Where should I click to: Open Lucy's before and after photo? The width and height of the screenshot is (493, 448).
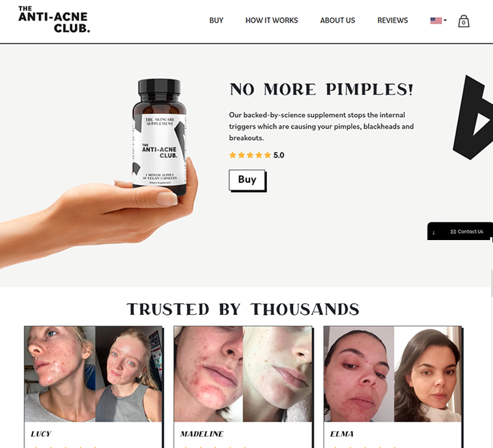click(93, 374)
